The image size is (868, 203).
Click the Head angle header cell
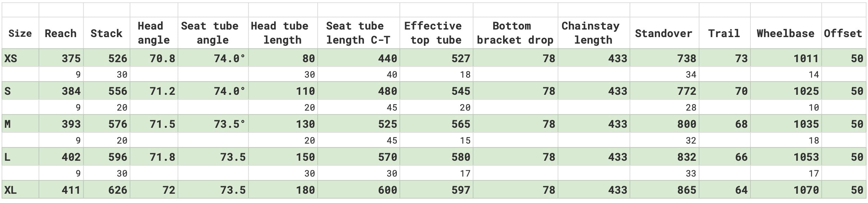154,33
